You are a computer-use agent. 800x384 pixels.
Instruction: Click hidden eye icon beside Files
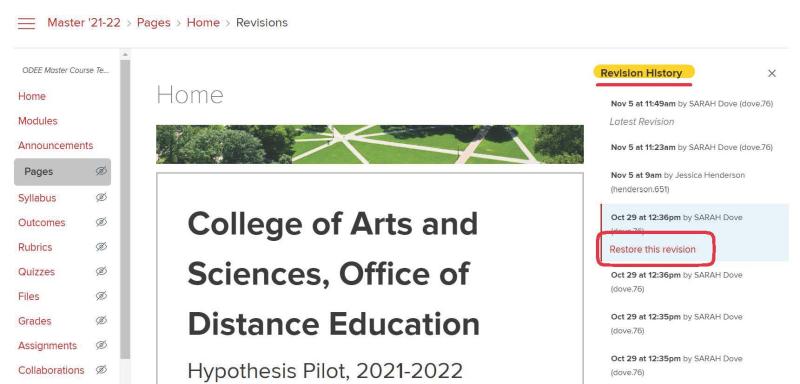pos(101,296)
